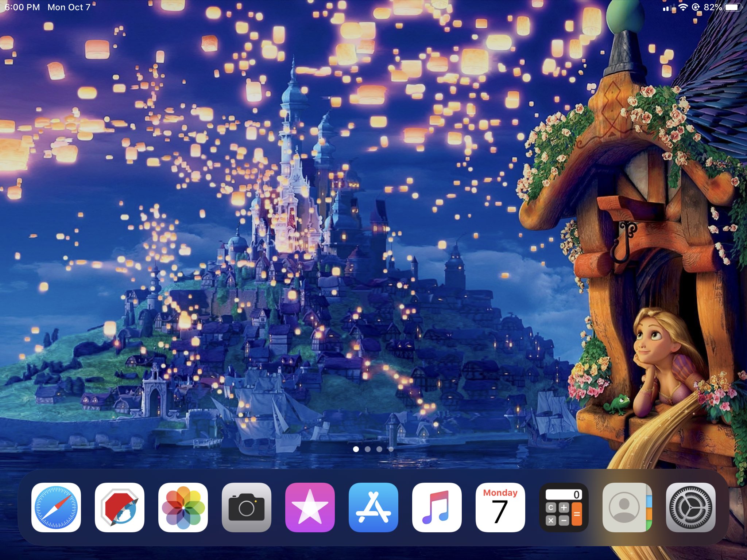This screenshot has height=560, width=747.
Task: Tap the orientation lock status icon
Action: [696, 7]
